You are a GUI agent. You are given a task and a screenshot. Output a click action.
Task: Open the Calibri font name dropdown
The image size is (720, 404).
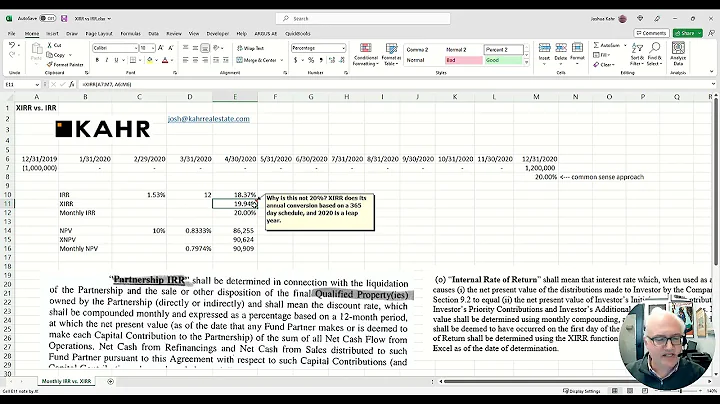(136, 48)
